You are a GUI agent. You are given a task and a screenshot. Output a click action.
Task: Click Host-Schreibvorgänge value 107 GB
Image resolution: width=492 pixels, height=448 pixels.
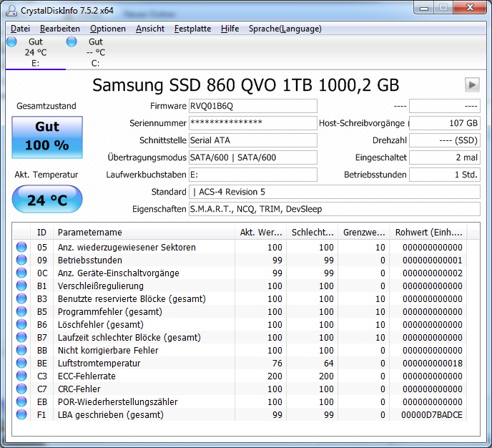(x=445, y=123)
